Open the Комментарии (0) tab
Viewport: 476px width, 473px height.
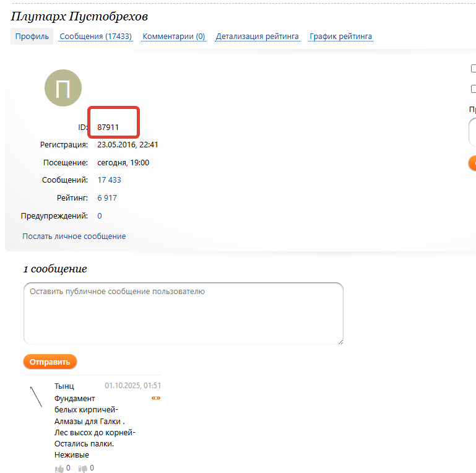[x=174, y=37]
